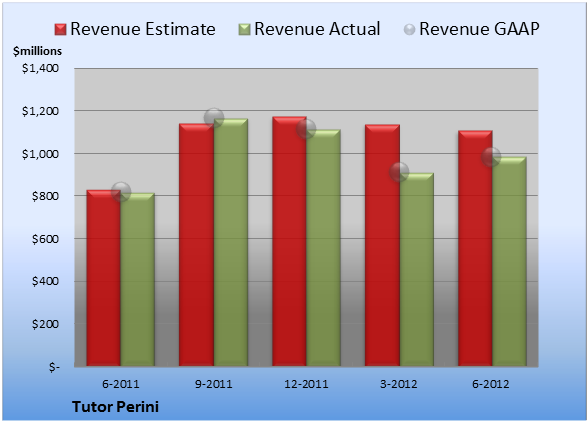Select the green actual bar for 6-2011

click(x=138, y=279)
